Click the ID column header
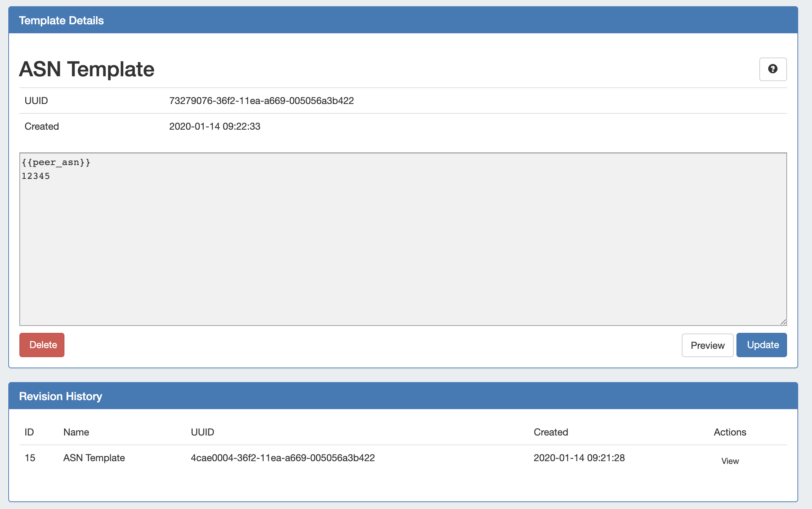The image size is (812, 509). tap(29, 432)
